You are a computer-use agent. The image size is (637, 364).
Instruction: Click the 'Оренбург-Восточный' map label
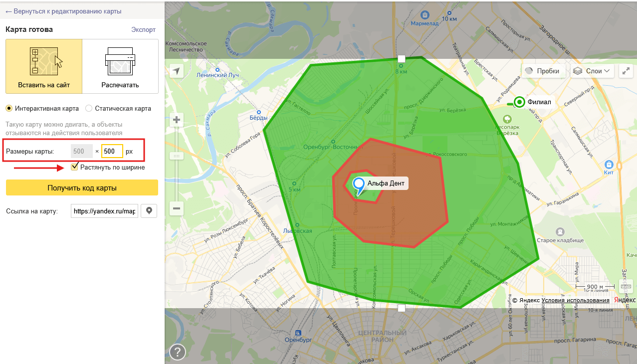click(x=332, y=147)
